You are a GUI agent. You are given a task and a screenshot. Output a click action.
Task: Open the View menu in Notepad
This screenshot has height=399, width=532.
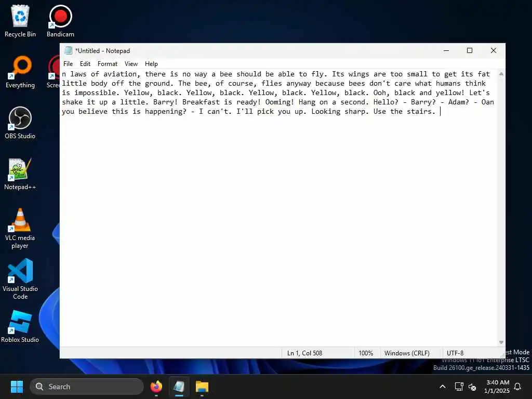131,64
